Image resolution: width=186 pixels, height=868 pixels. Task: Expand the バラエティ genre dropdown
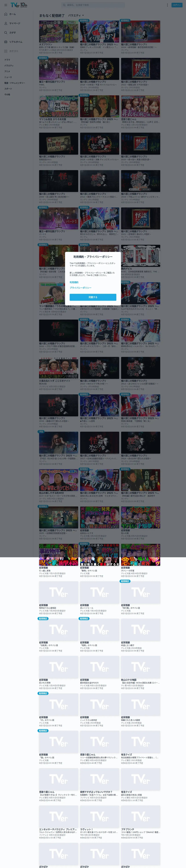coord(76,15)
